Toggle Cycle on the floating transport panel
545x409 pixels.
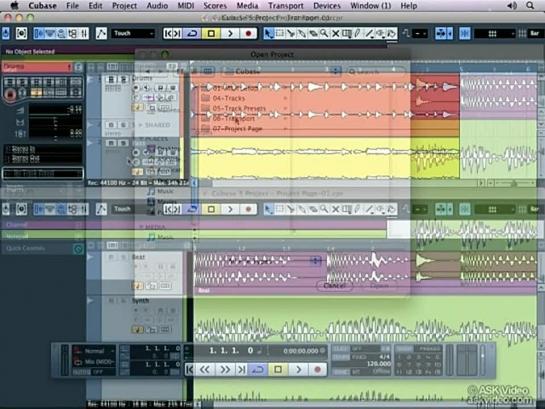pos(258,370)
